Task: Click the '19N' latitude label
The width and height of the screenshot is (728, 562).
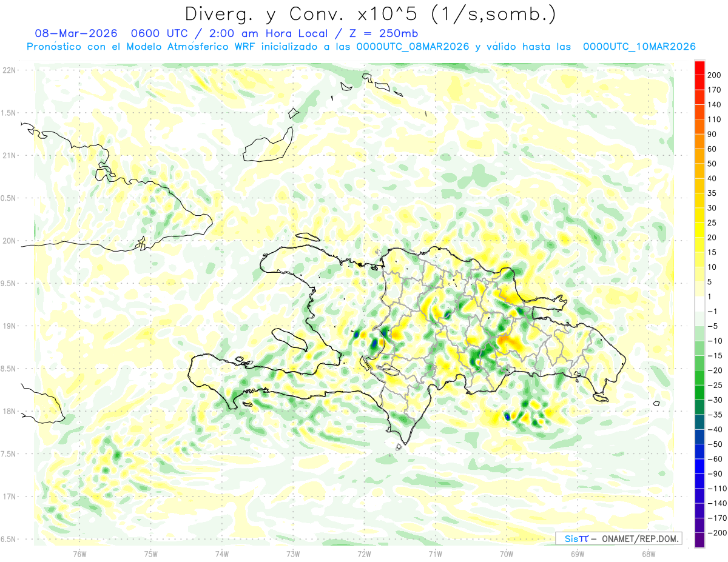Action: 8,326
